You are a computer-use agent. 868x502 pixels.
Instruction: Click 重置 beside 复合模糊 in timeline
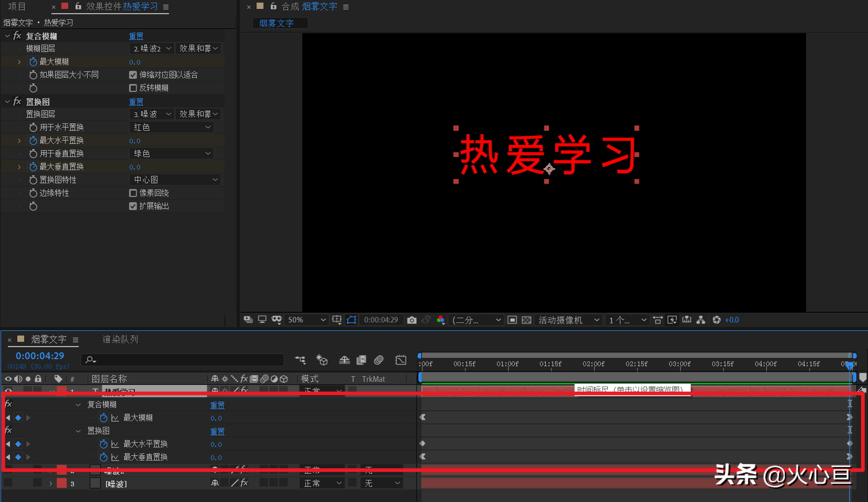[217, 405]
